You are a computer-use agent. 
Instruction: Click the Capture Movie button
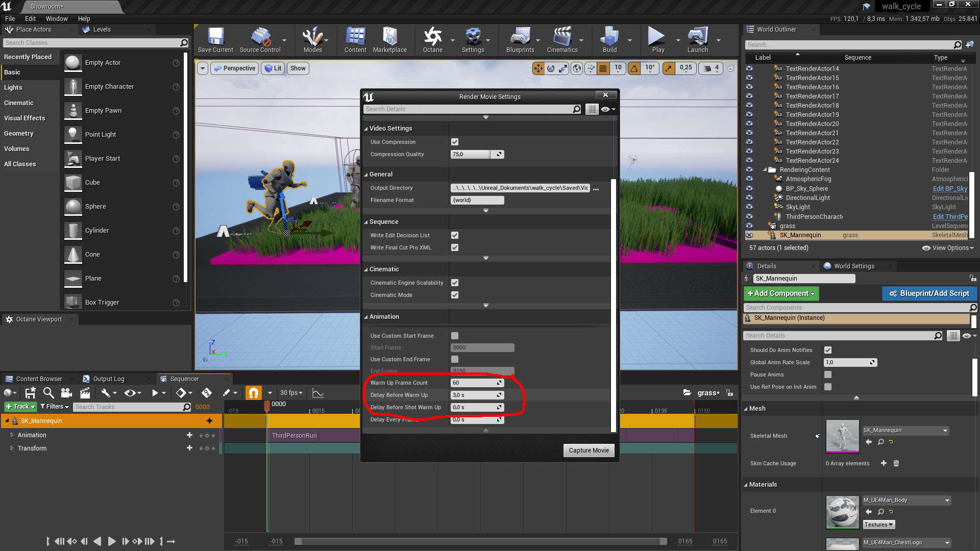[x=589, y=450]
